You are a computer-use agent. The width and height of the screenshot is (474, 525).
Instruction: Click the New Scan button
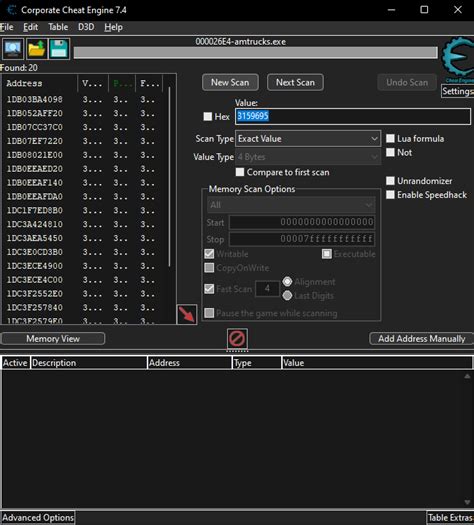pos(230,82)
